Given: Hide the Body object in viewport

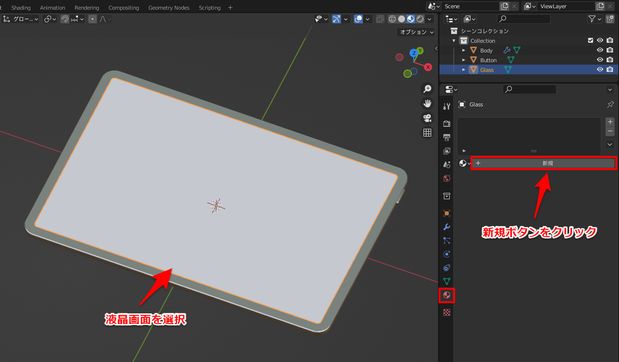Looking at the screenshot, I should click(600, 50).
